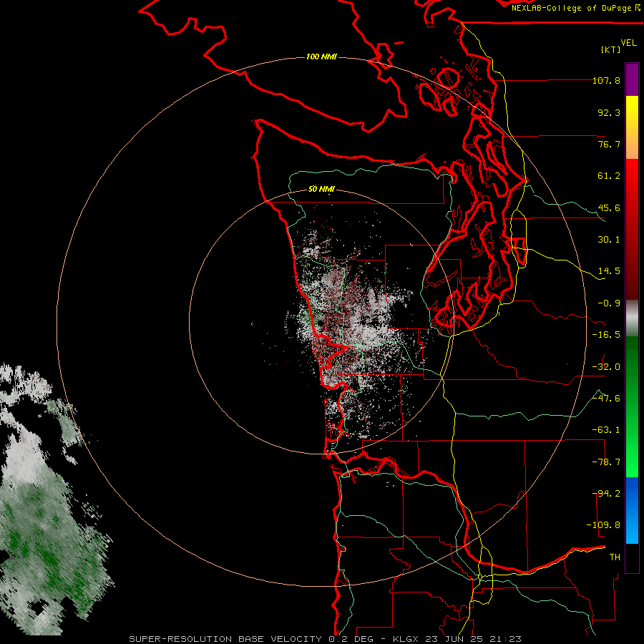Click the 92.3 velocity scale value
The height and width of the screenshot is (644, 644).
pos(609,112)
